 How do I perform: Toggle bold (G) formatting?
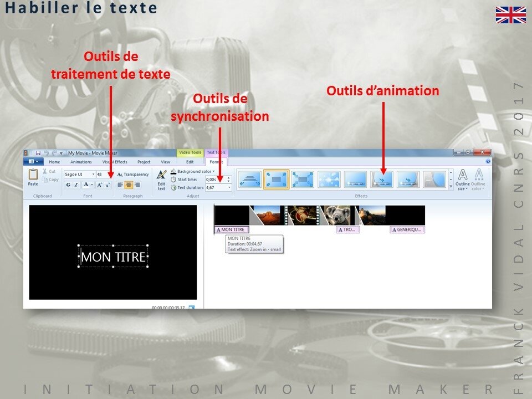point(68,185)
